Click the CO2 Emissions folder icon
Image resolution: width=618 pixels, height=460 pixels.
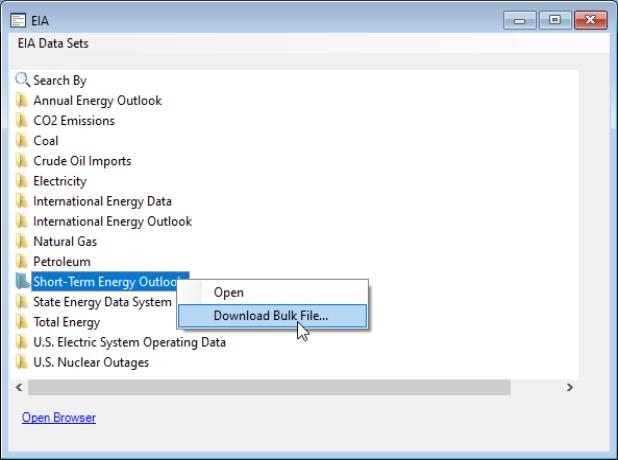coord(22,121)
